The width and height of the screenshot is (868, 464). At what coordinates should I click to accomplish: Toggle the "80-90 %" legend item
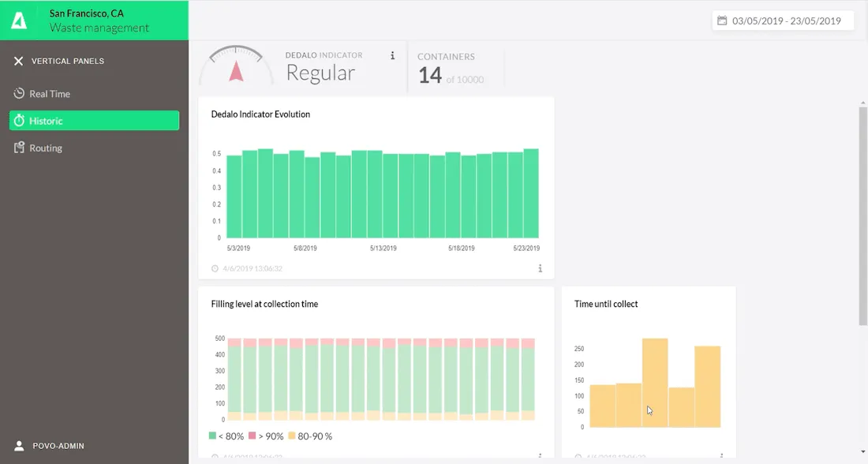[x=312, y=436]
